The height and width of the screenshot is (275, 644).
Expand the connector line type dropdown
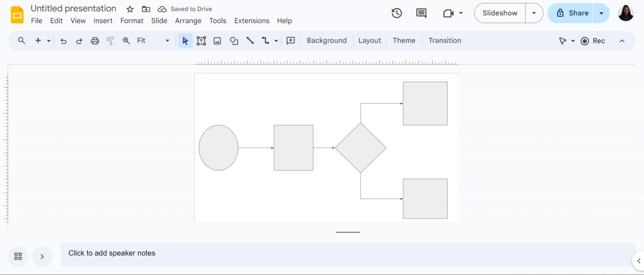click(276, 41)
